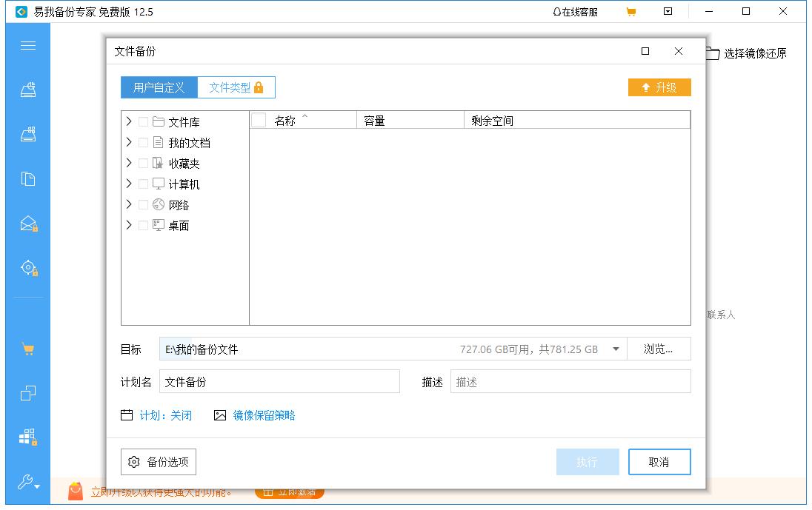Viewport: 812px width, 510px height.
Task: Click the 计划名 input field
Action: pyautogui.click(x=279, y=382)
